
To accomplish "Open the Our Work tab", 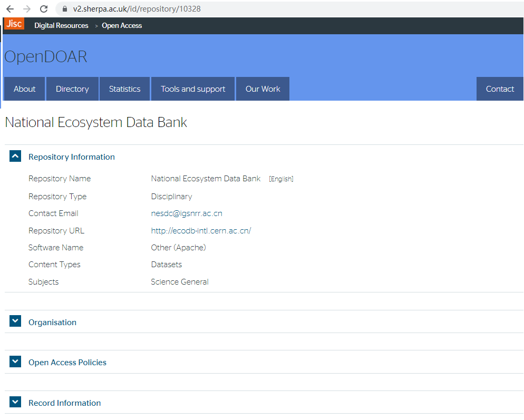I will point(263,89).
